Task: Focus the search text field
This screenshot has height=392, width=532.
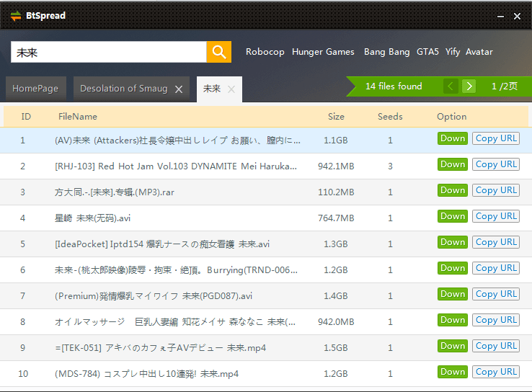Action: click(x=108, y=52)
